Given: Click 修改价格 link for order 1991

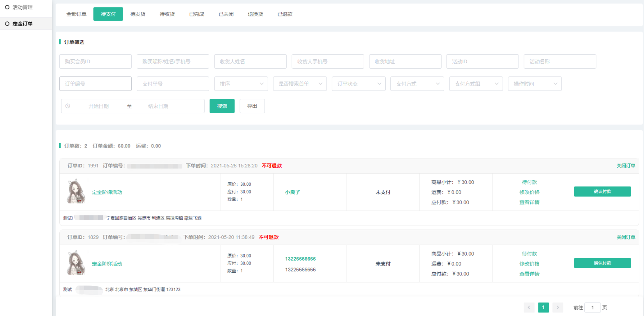Looking at the screenshot, I should pyautogui.click(x=529, y=192).
